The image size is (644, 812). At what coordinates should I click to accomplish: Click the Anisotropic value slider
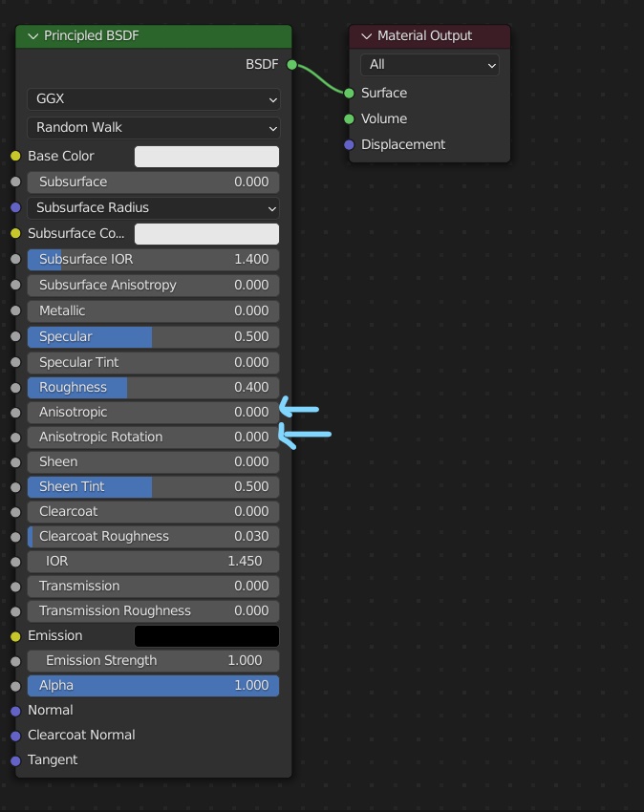pos(154,413)
